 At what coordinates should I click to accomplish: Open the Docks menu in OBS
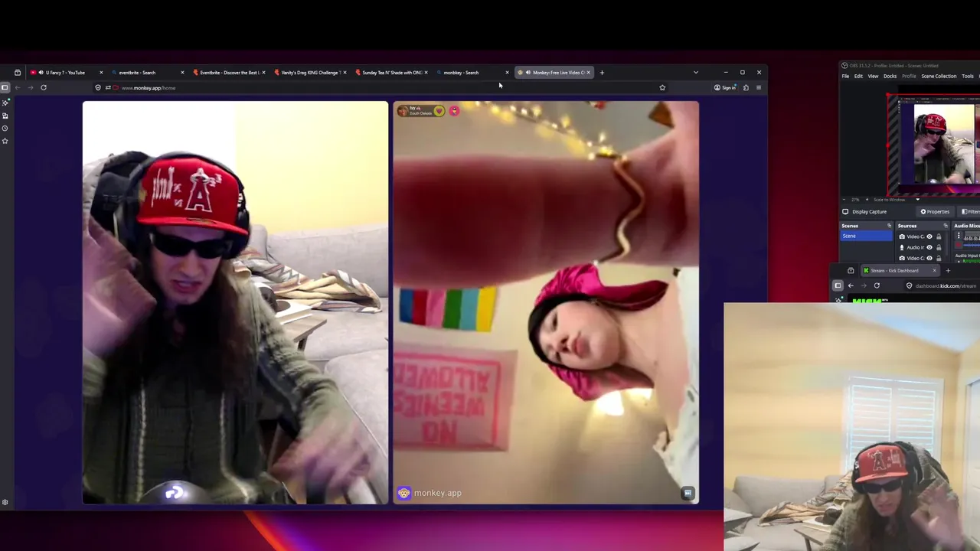click(x=890, y=77)
